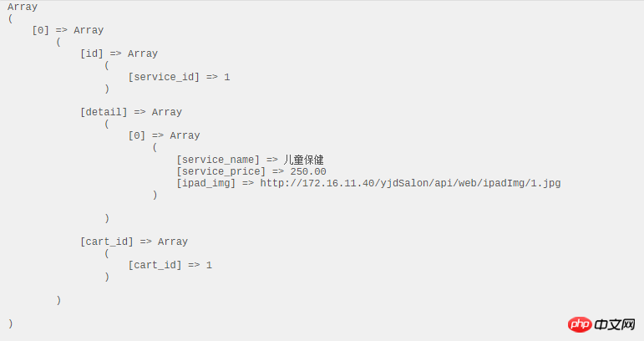Click the 250.00 price value
This screenshot has width=644, height=341.
pyautogui.click(x=308, y=171)
